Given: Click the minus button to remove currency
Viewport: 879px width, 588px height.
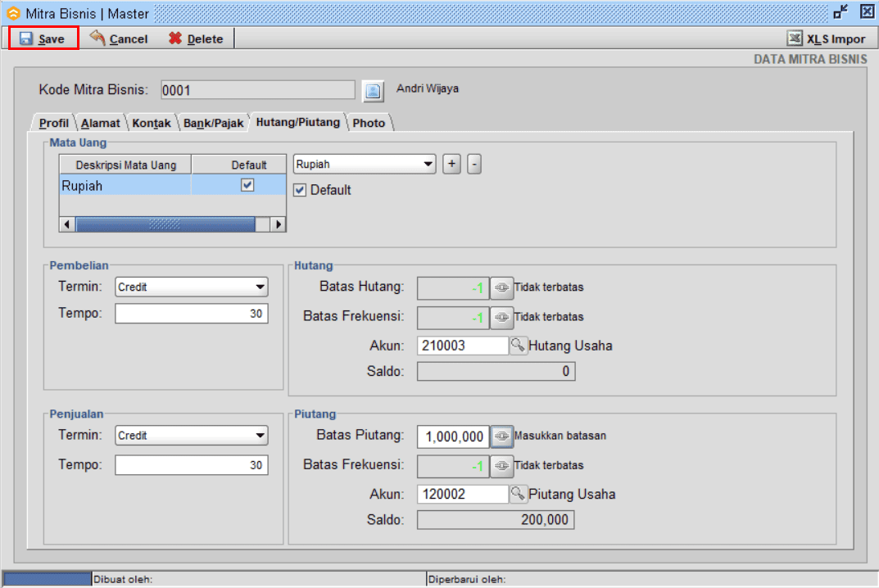Looking at the screenshot, I should [x=474, y=165].
